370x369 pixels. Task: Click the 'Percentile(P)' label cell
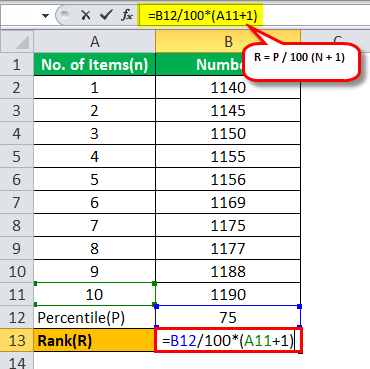[x=95, y=317]
